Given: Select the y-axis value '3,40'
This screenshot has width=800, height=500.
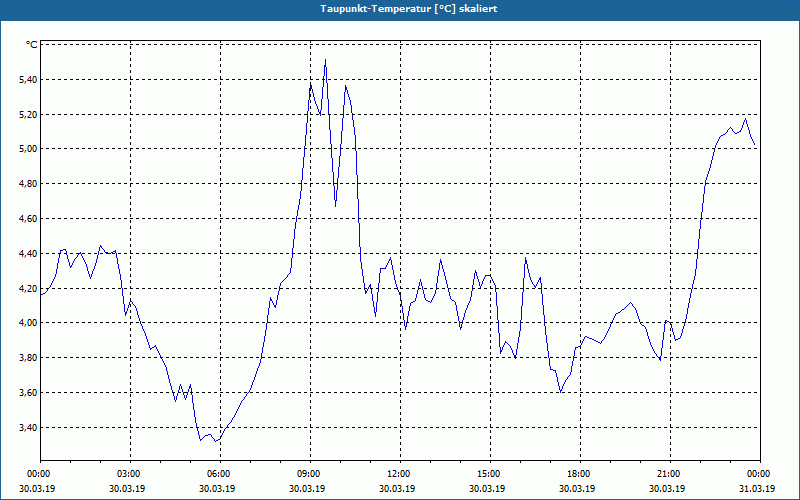Looking at the screenshot, I should coord(29,428).
